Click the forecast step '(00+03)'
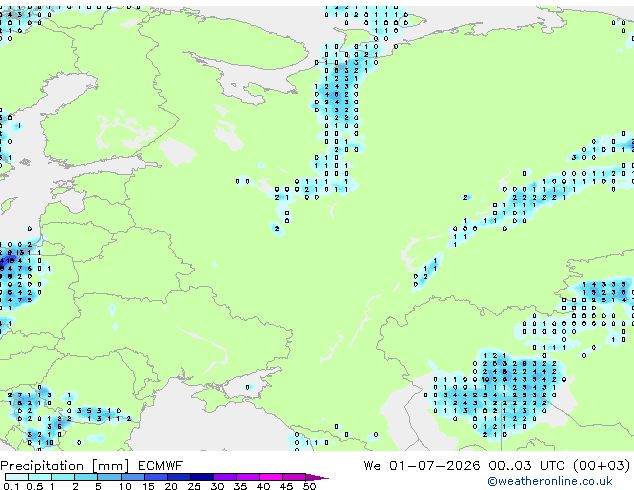Viewport: 634px width, 490px height. click(x=602, y=466)
